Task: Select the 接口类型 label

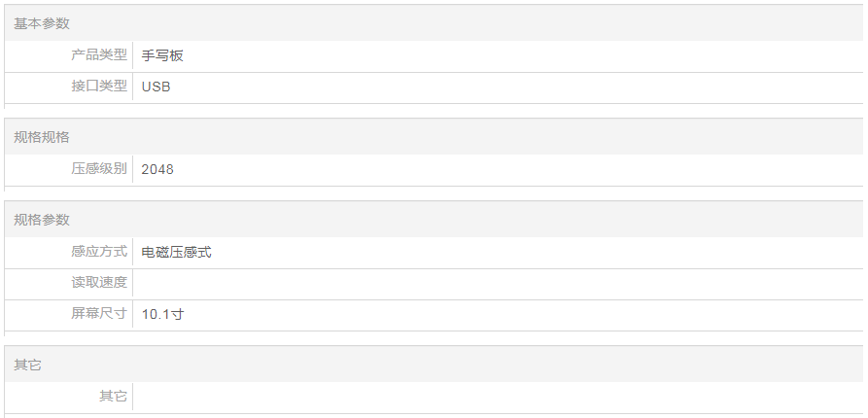Action: [99, 87]
